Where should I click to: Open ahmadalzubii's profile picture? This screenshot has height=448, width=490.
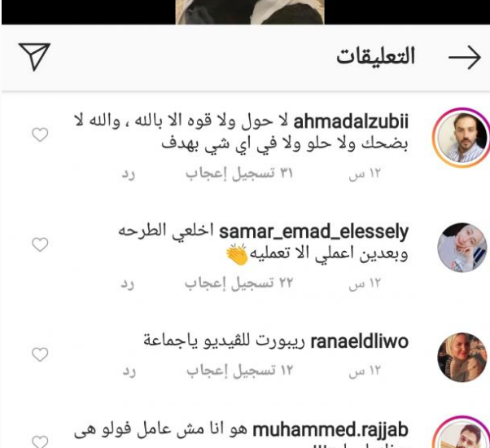point(461,138)
